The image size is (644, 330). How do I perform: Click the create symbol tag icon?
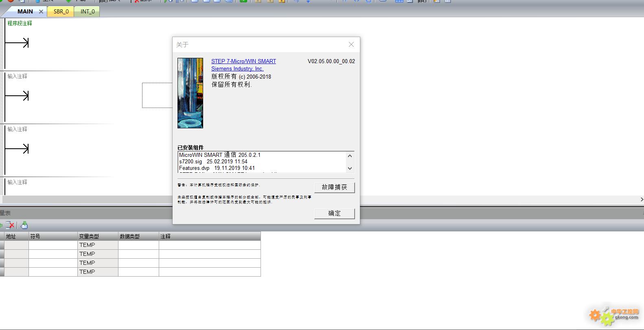(x=24, y=225)
